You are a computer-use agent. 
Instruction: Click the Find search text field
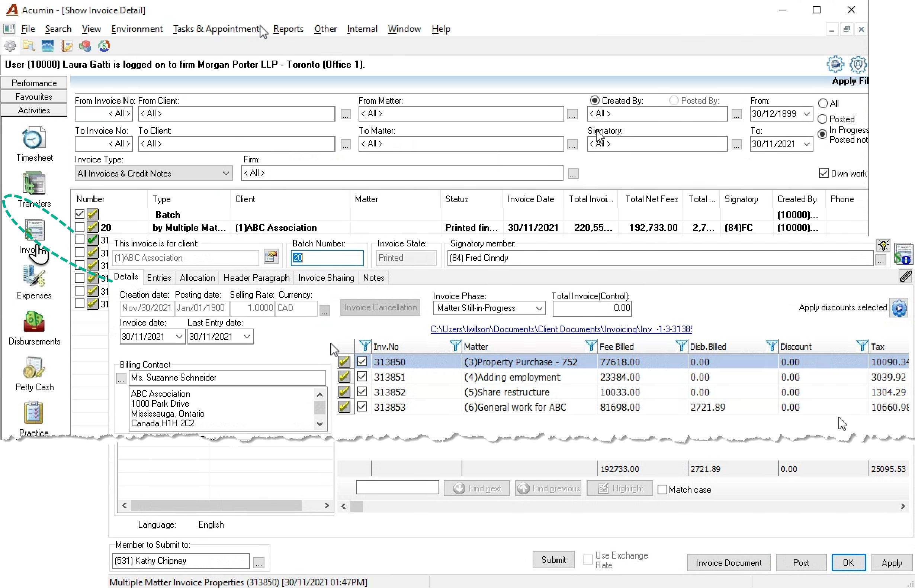coord(397,488)
